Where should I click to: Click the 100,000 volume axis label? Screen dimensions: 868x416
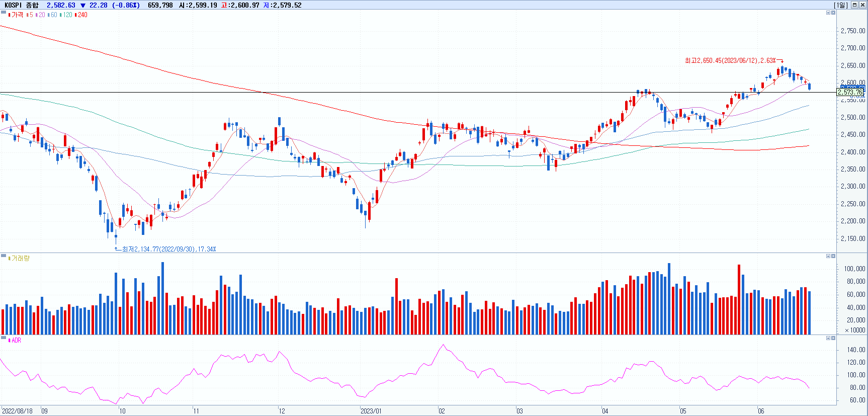point(854,269)
